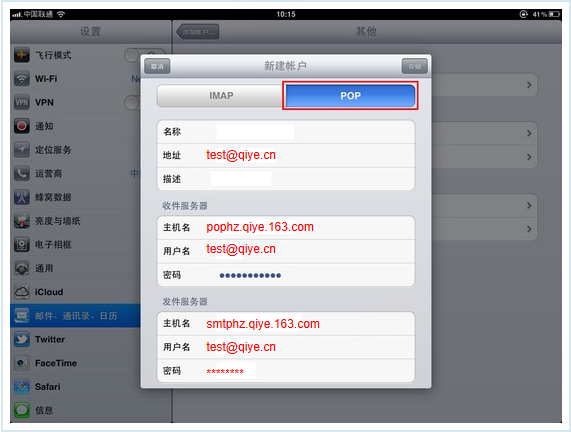Tap the airplane mode (飞行模式) icon
Viewport: 571px width, 432px height.
coord(22,55)
